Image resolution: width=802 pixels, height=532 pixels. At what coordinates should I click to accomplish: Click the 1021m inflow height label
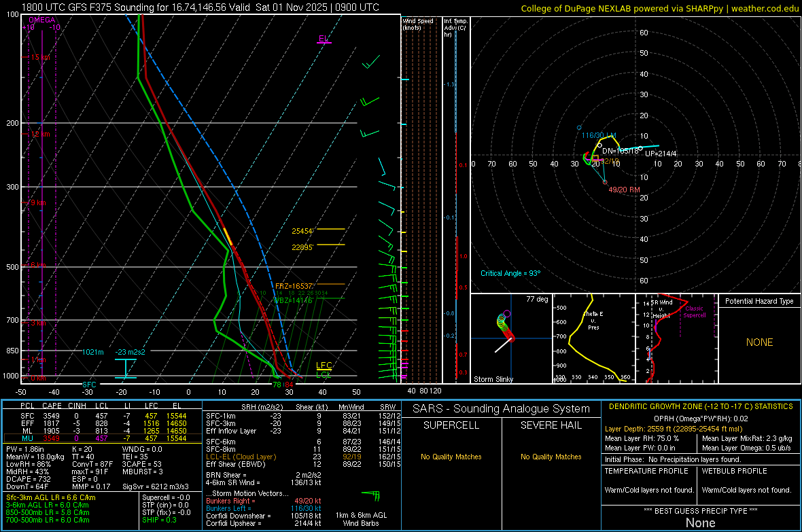click(x=92, y=352)
